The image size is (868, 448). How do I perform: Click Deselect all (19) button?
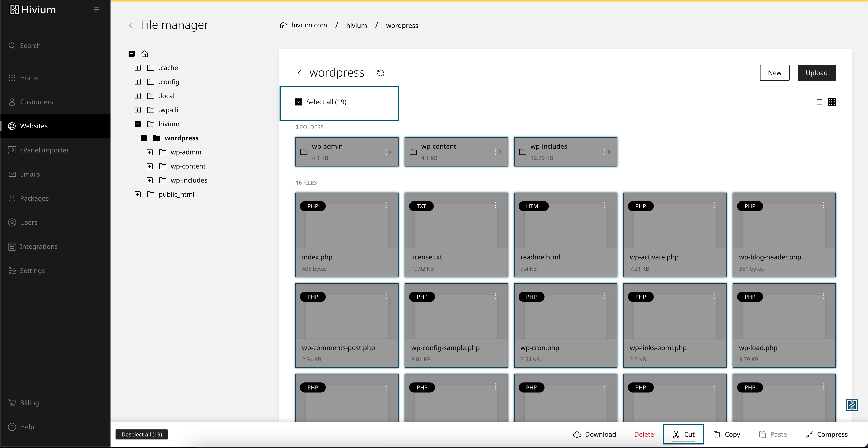[141, 434]
